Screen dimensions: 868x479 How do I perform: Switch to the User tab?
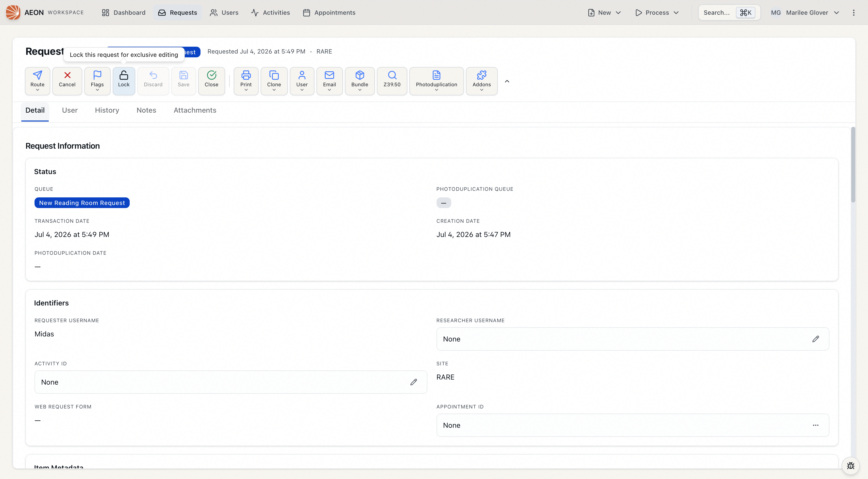[70, 110]
